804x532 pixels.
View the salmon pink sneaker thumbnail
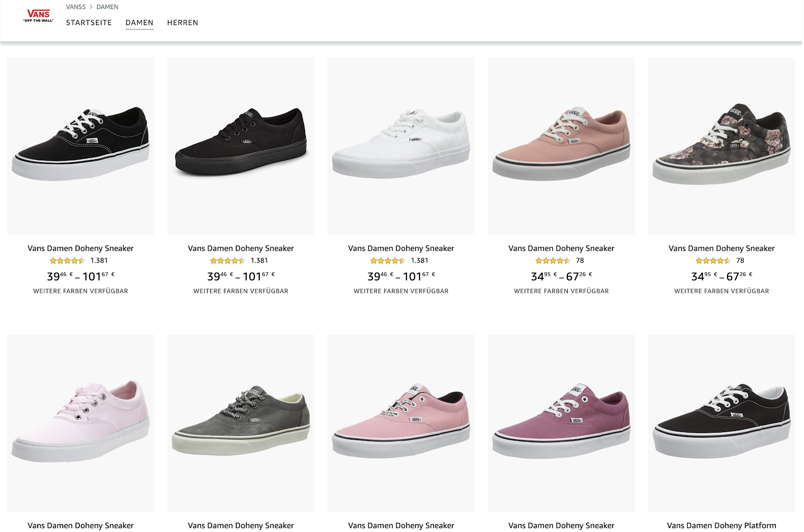click(561, 145)
